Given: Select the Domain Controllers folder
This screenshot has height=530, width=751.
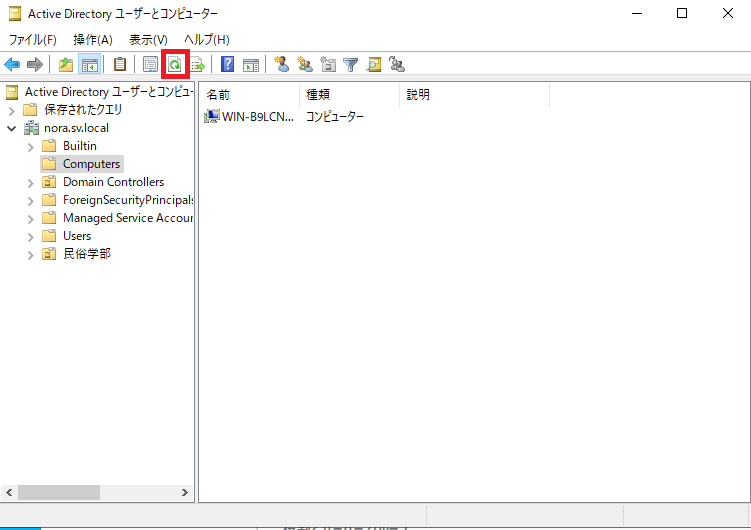Looking at the screenshot, I should tap(114, 182).
